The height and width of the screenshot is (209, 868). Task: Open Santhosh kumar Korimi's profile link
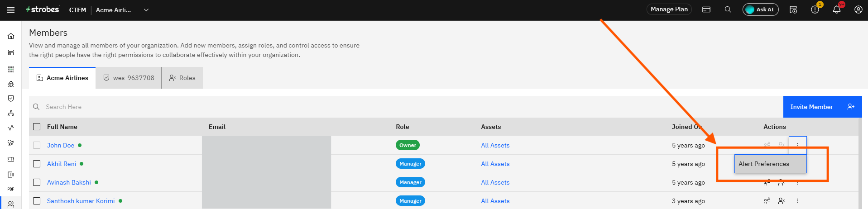pos(81,201)
